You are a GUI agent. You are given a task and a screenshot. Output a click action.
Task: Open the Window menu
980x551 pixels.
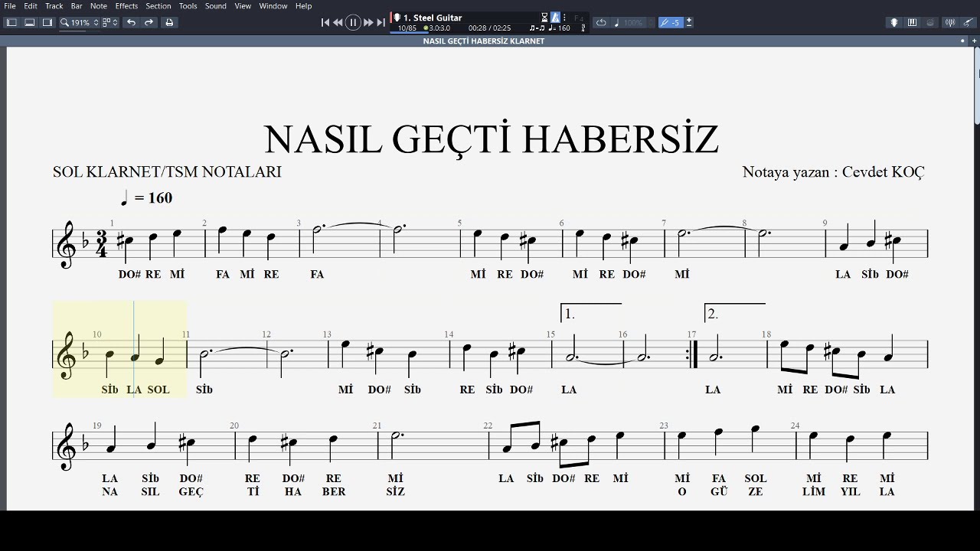pyautogui.click(x=273, y=6)
